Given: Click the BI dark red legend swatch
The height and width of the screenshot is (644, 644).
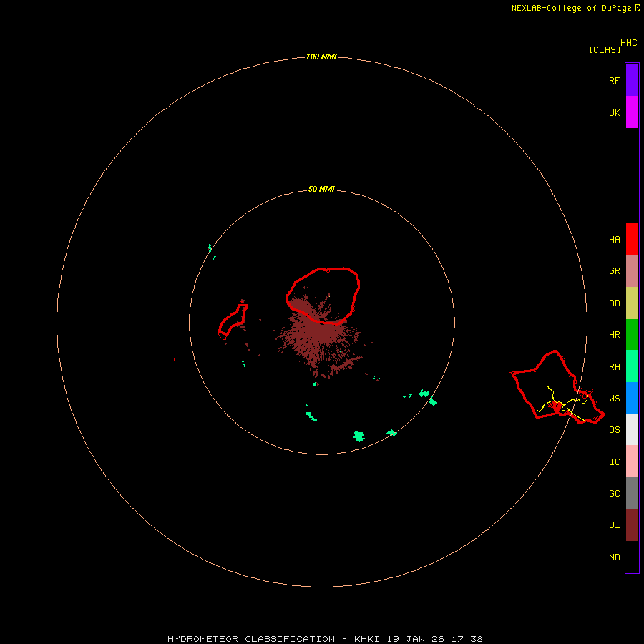Looking at the screenshot, I should 632,525.
